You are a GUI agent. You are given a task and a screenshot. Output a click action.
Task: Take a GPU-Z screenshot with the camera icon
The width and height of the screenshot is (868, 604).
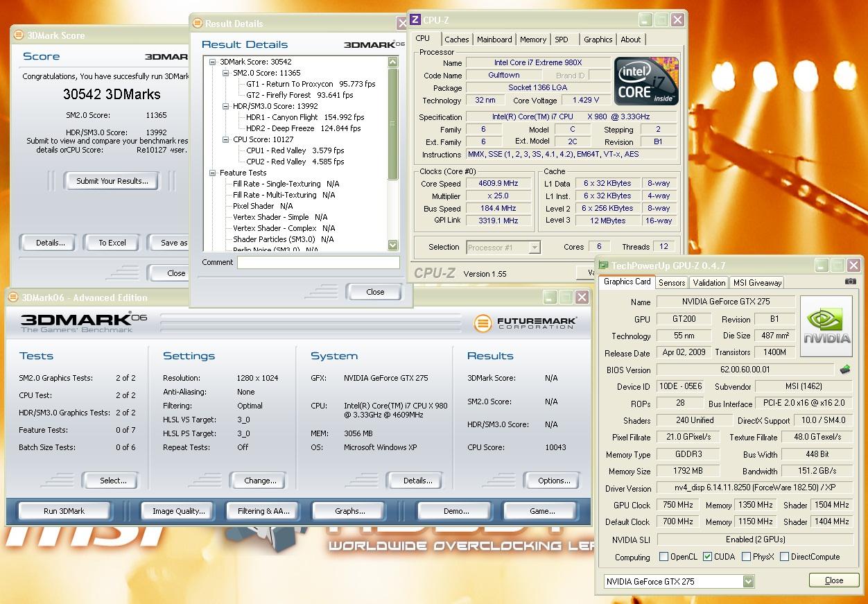pyautogui.click(x=851, y=282)
